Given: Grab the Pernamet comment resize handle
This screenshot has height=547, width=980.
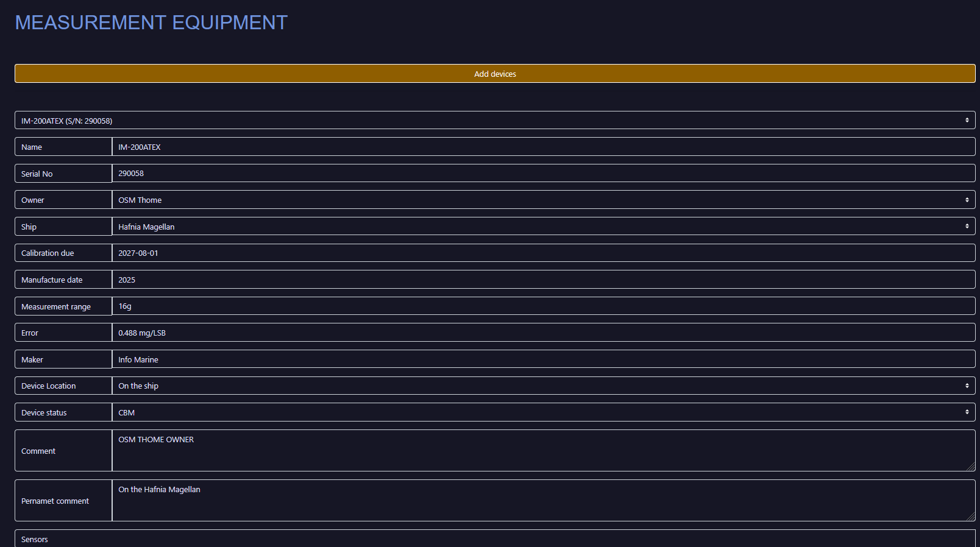Looking at the screenshot, I should 971,517.
